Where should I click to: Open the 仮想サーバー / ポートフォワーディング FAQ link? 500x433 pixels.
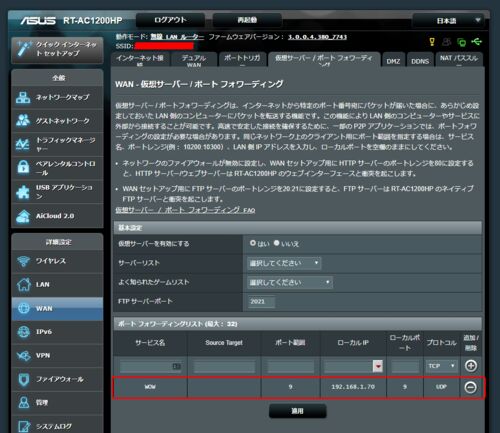[x=185, y=210]
